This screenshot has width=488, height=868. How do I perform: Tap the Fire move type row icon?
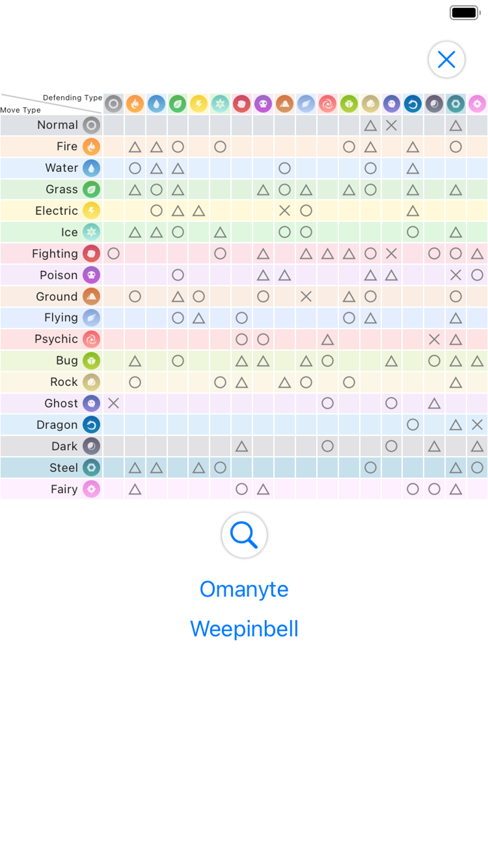(91, 147)
